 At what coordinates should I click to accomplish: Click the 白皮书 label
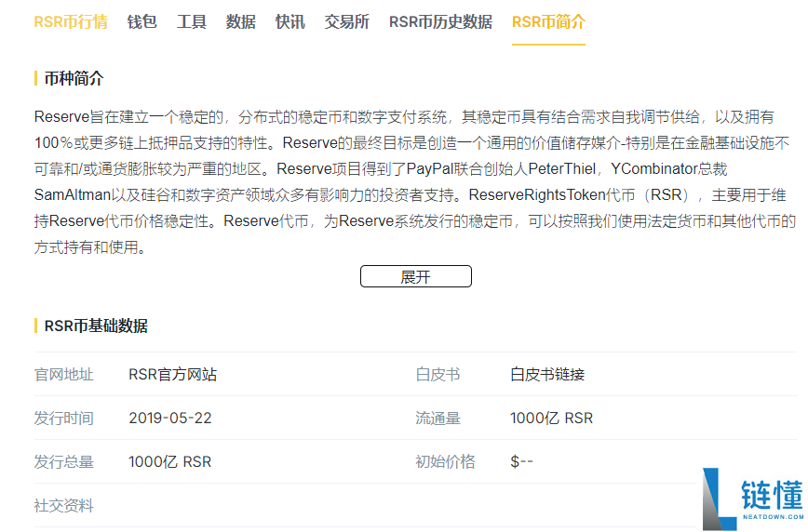point(438,375)
